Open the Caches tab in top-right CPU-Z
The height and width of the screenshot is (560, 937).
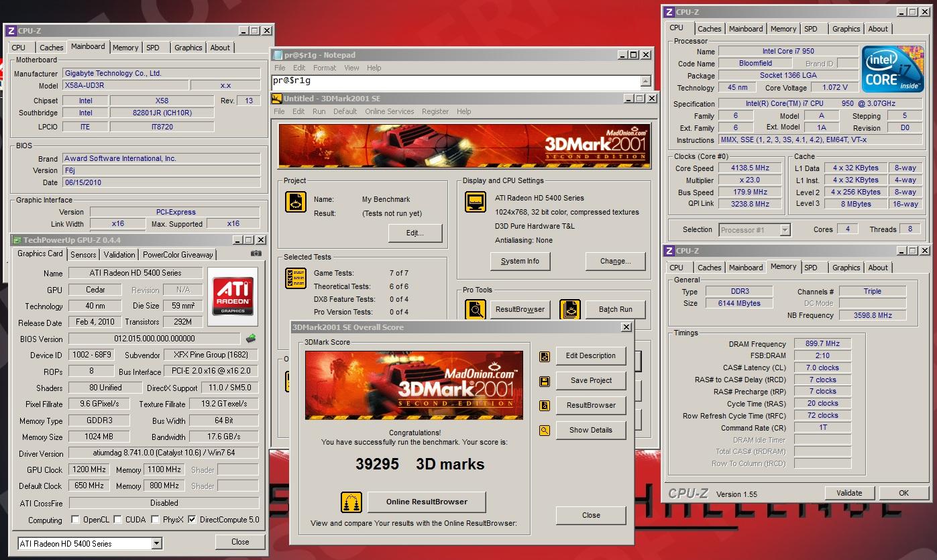tap(709, 29)
